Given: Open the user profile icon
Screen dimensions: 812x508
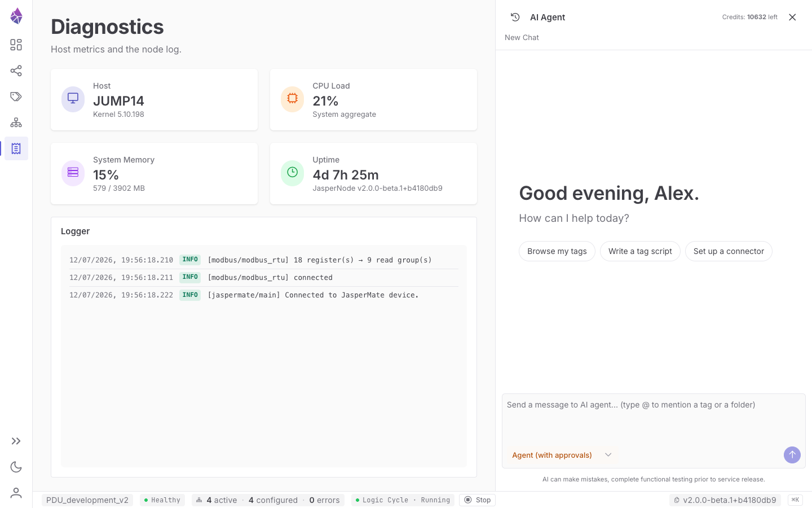Looking at the screenshot, I should tap(16, 493).
